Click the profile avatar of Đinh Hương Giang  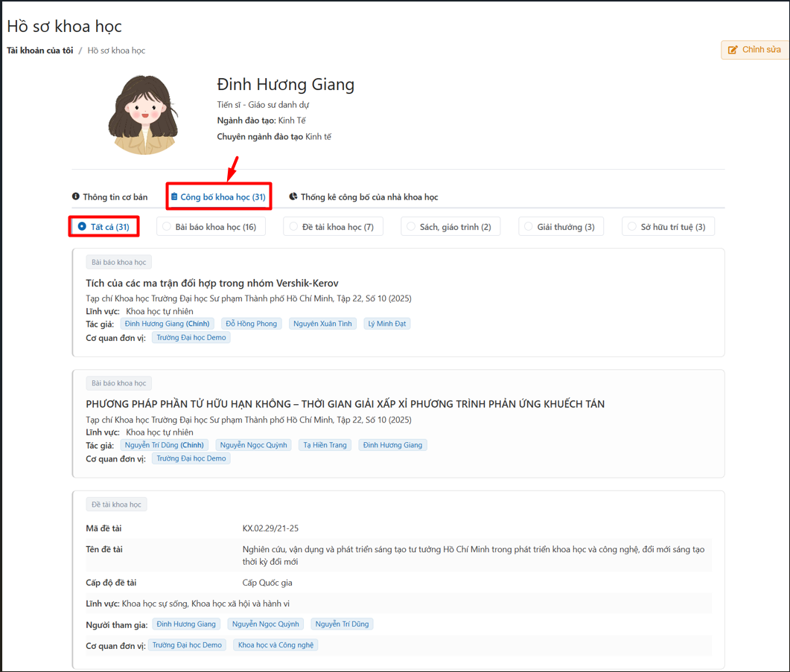tap(144, 114)
